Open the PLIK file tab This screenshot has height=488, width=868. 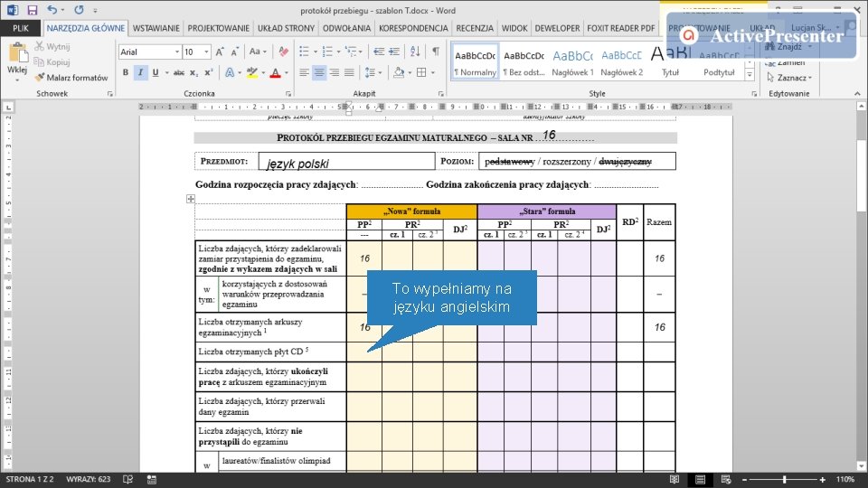(x=21, y=28)
